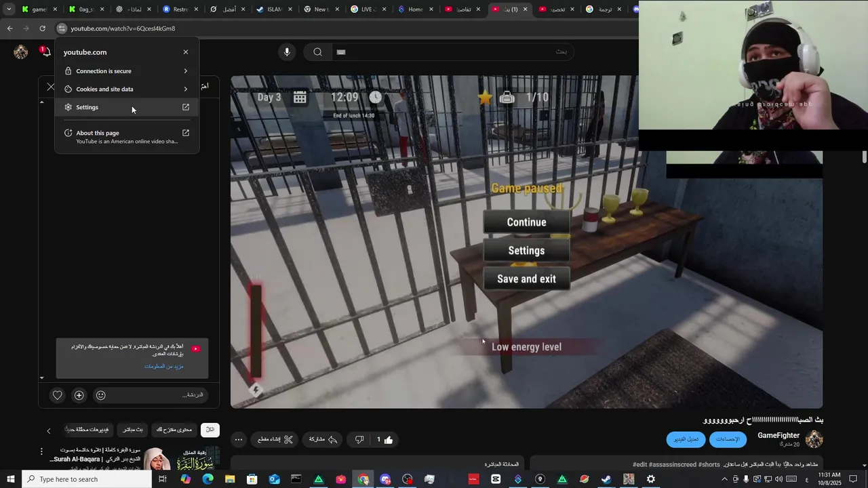Select the recommended content filter chip
The width and height of the screenshot is (868, 488).
(174, 430)
